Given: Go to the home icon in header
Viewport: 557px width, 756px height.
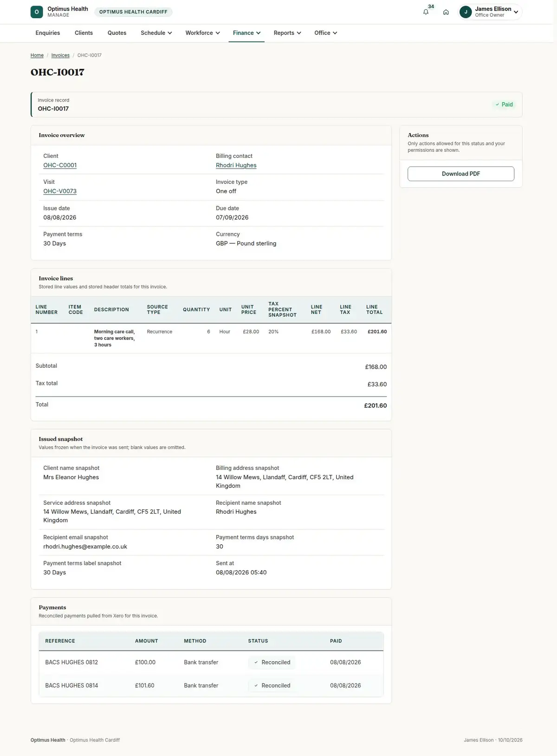Looking at the screenshot, I should pos(446,12).
